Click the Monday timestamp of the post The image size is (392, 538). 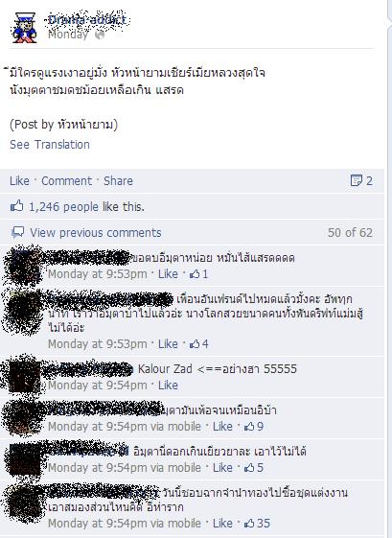[68, 35]
